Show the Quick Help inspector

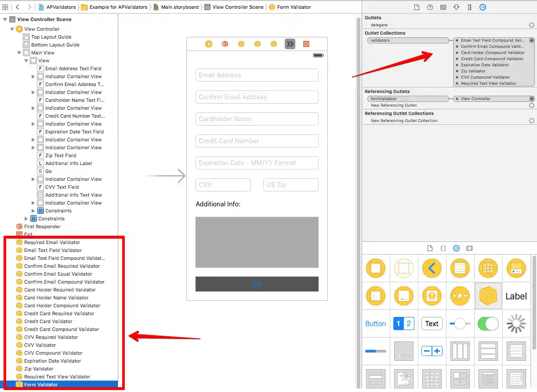point(430,7)
